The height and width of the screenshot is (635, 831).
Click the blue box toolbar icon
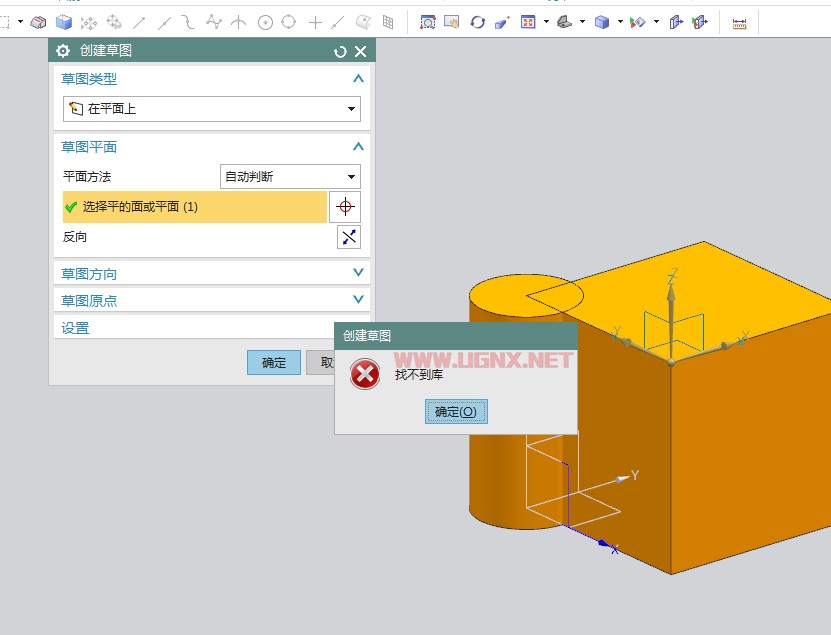point(64,22)
